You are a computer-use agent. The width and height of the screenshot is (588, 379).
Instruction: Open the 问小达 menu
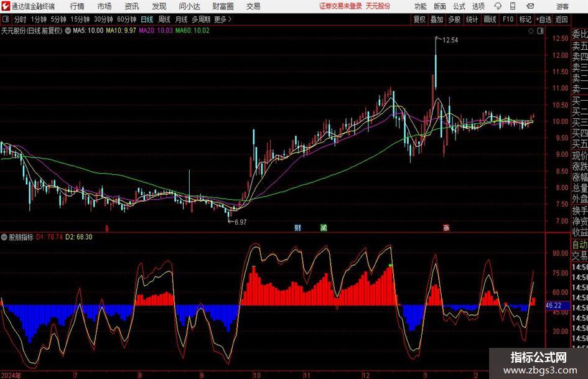tap(189, 6)
